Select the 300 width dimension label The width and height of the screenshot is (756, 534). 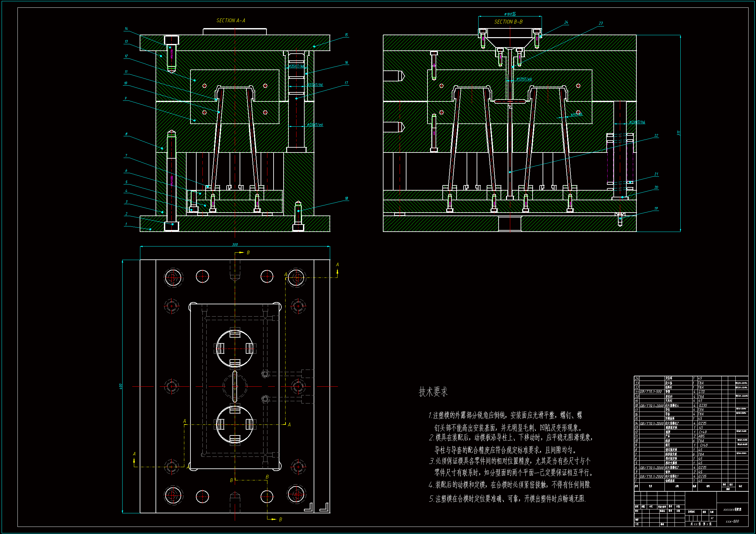pyautogui.click(x=235, y=245)
